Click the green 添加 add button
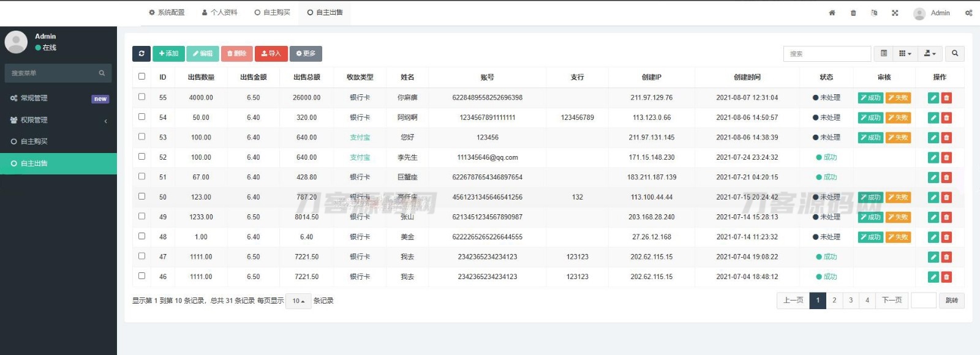Viewport: 980px width, 355px height. pos(168,54)
